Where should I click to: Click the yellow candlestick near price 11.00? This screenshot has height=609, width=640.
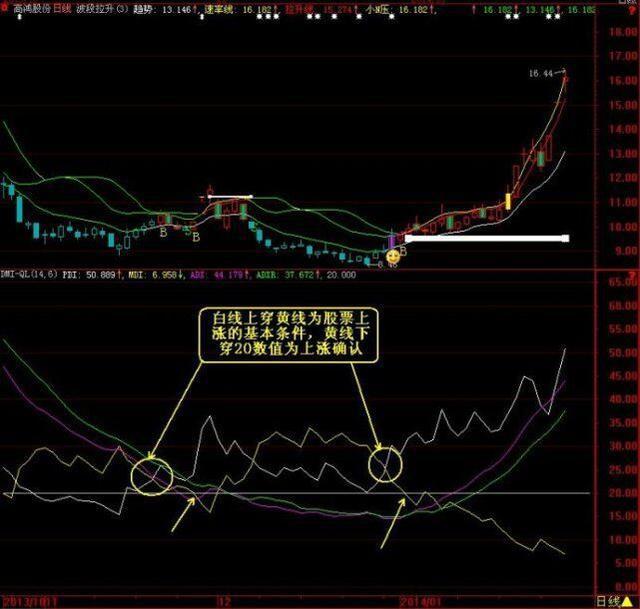tap(508, 201)
